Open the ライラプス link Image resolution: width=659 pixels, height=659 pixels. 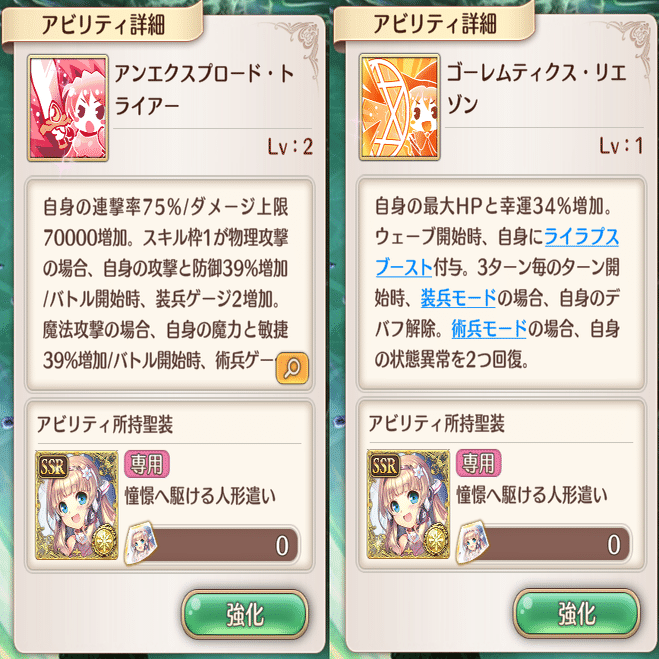tap(582, 237)
